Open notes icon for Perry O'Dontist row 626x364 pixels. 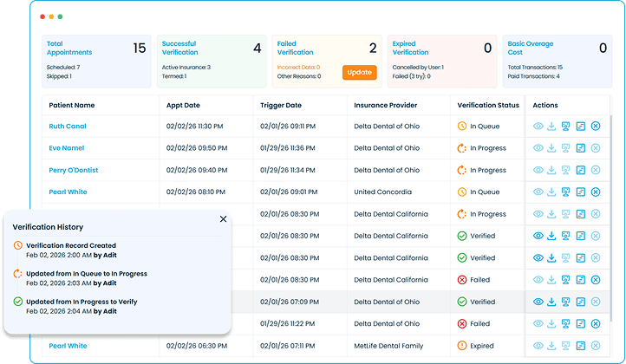click(x=581, y=170)
